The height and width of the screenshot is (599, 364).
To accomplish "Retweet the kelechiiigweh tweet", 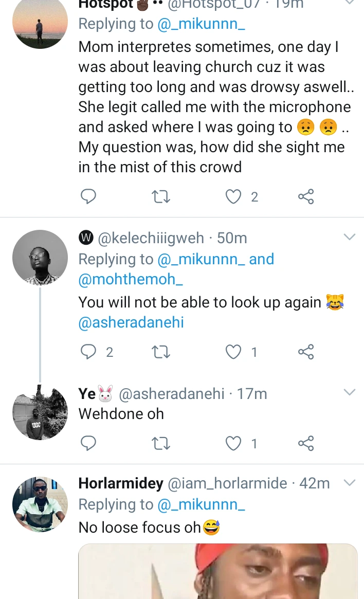I will [x=161, y=352].
